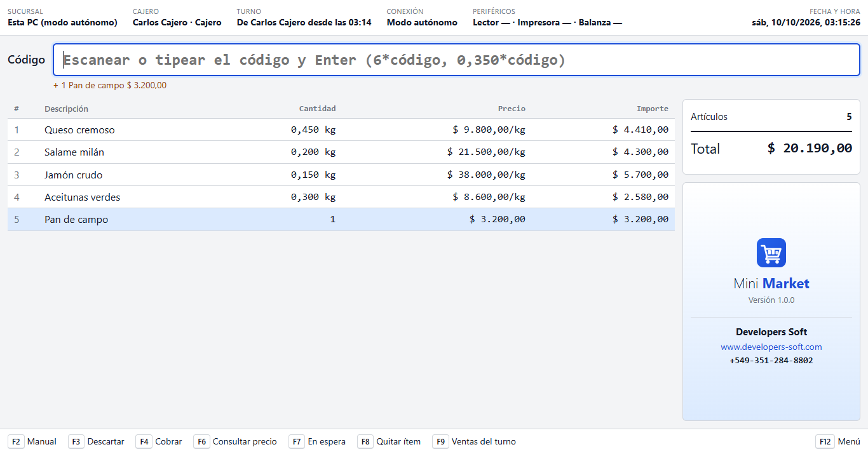This screenshot has height=454, width=868.
Task: Click the Descripción column header
Action: coord(66,109)
